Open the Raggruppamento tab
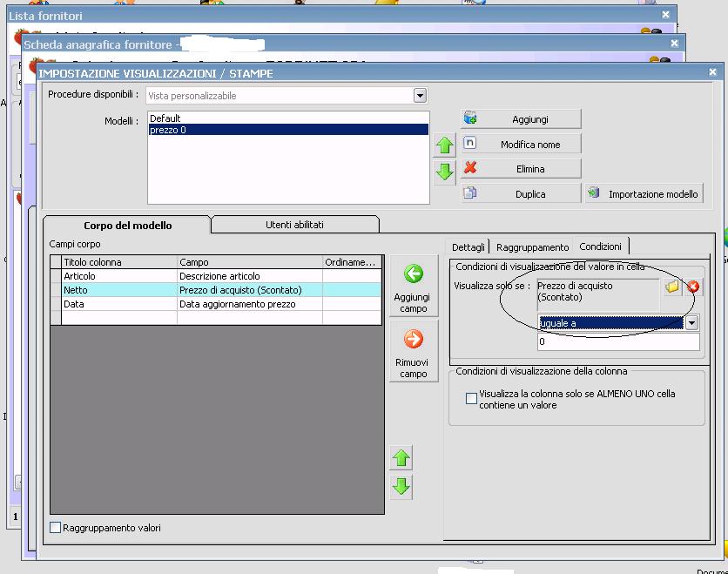 click(532, 247)
